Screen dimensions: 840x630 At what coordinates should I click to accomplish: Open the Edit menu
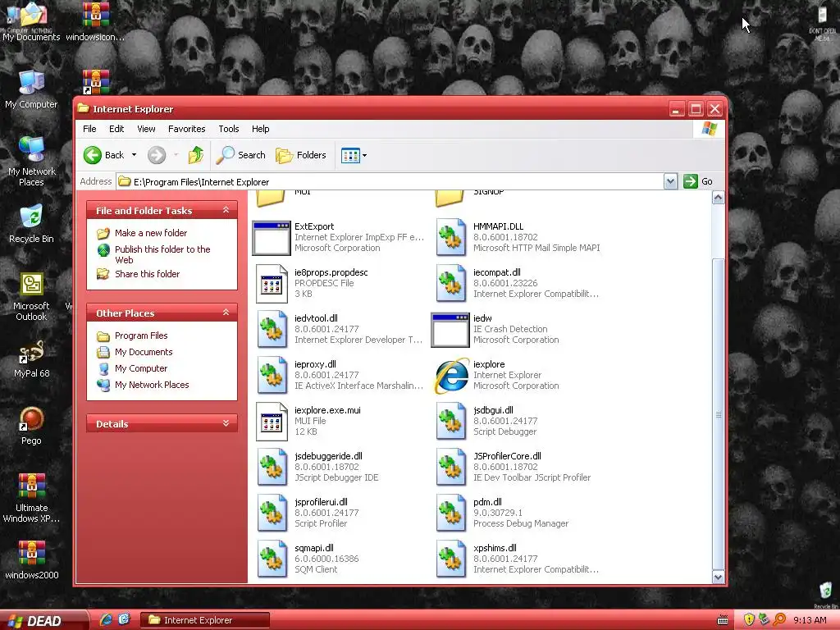tap(116, 129)
